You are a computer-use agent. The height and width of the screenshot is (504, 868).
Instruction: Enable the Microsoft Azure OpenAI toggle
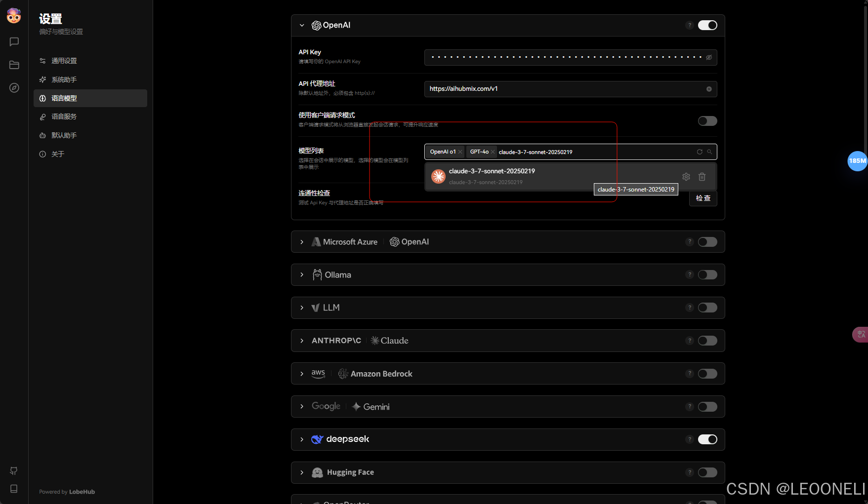[x=707, y=242]
